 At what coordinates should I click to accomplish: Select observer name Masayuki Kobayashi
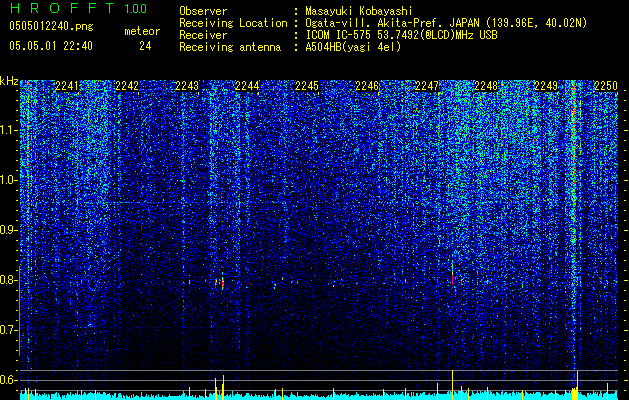click(359, 11)
